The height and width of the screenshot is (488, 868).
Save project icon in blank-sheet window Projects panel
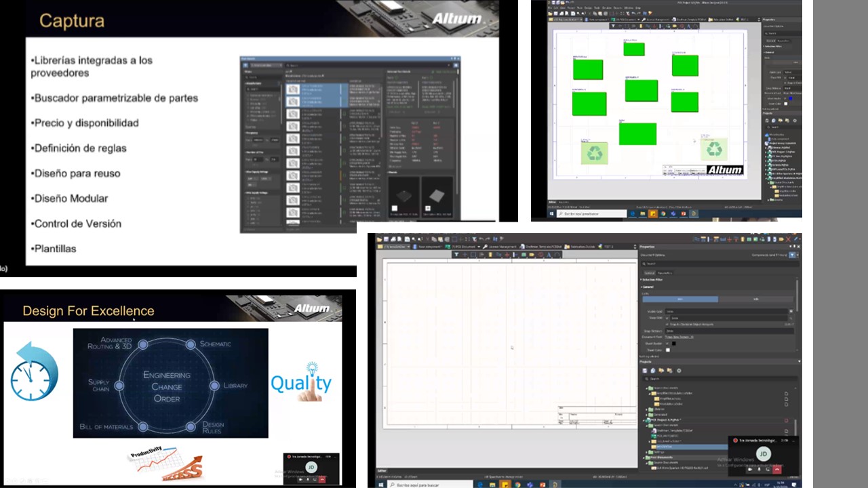pyautogui.click(x=645, y=371)
